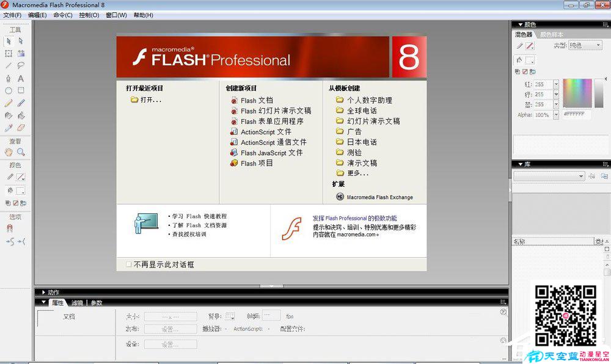Viewport: 611px width, 364px height.
Task: Select the Free Transform tool
Action: pyautogui.click(x=9, y=53)
